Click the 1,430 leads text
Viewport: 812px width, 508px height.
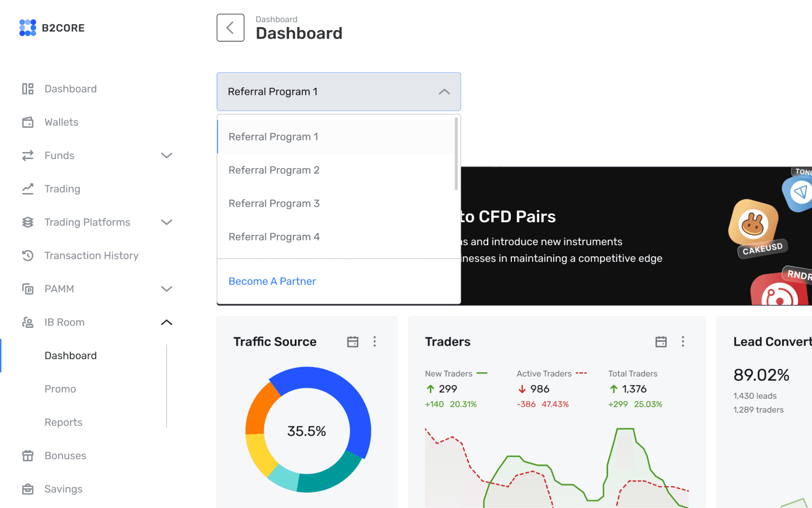click(755, 396)
